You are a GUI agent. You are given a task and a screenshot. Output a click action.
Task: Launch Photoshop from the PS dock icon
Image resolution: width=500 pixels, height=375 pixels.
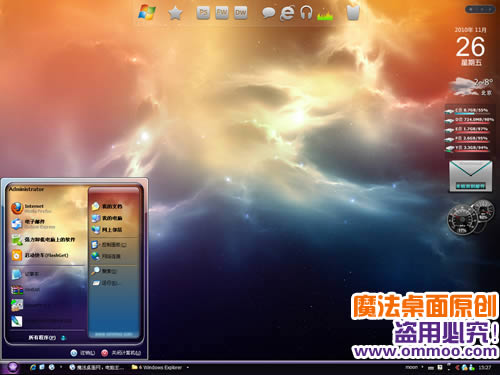203,13
